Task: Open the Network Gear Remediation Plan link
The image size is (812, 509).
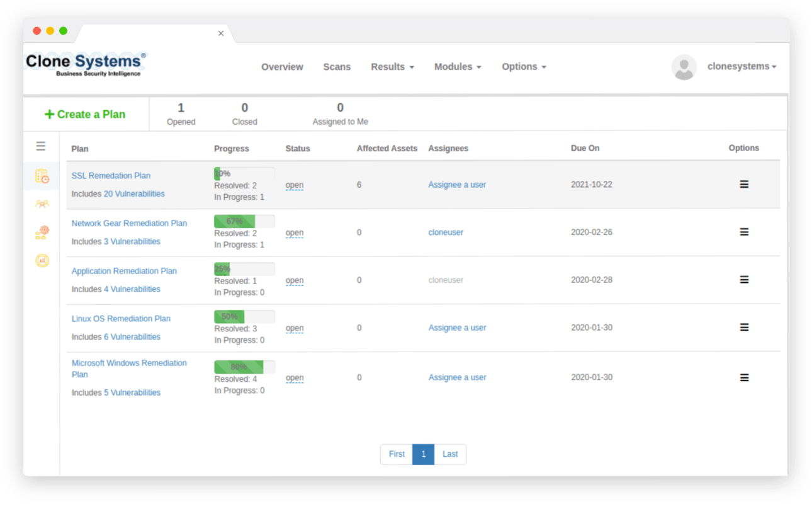Action: point(129,223)
